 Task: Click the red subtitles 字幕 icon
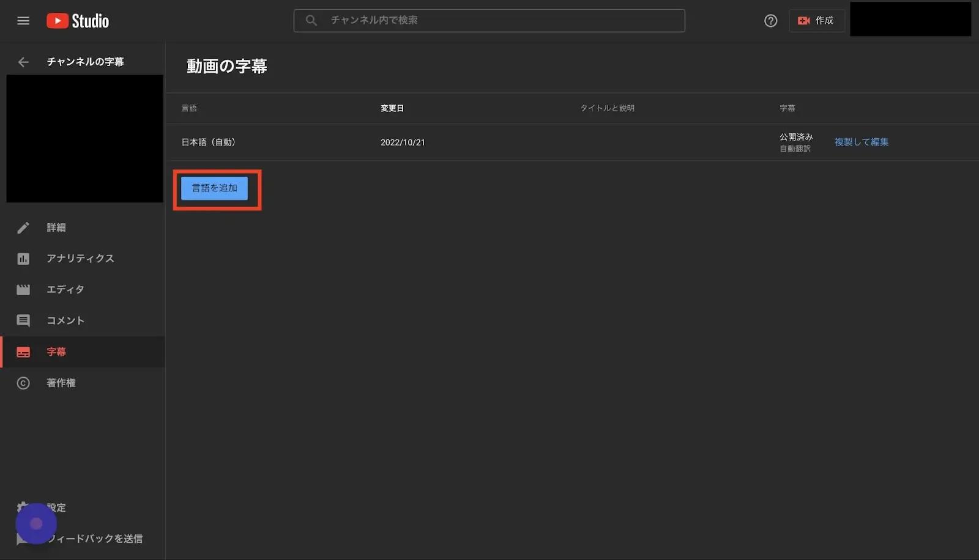point(23,353)
